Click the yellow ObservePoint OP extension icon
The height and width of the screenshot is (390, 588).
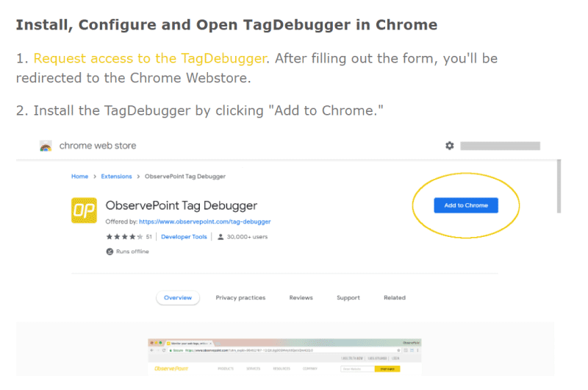point(84,210)
